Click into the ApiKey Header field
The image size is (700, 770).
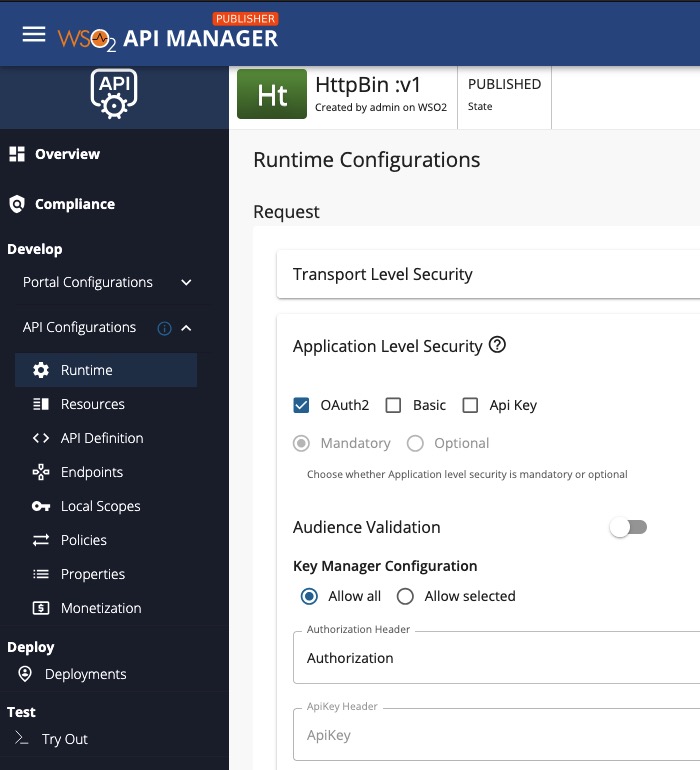click(496, 735)
